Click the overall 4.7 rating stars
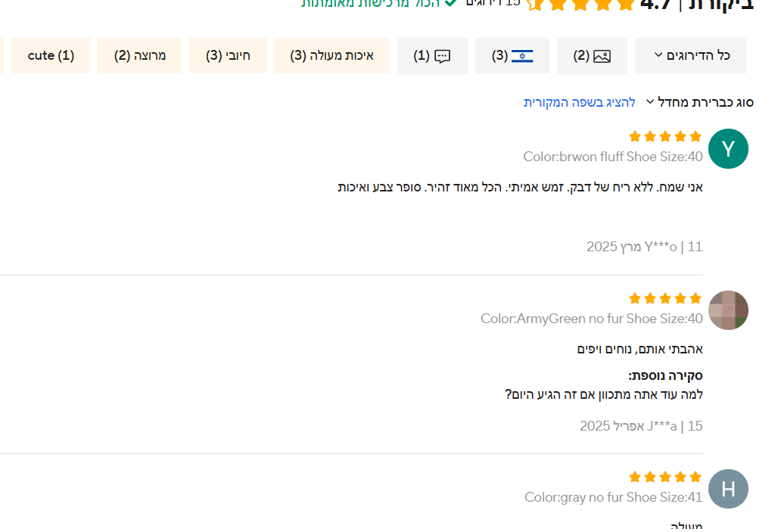 point(580,4)
